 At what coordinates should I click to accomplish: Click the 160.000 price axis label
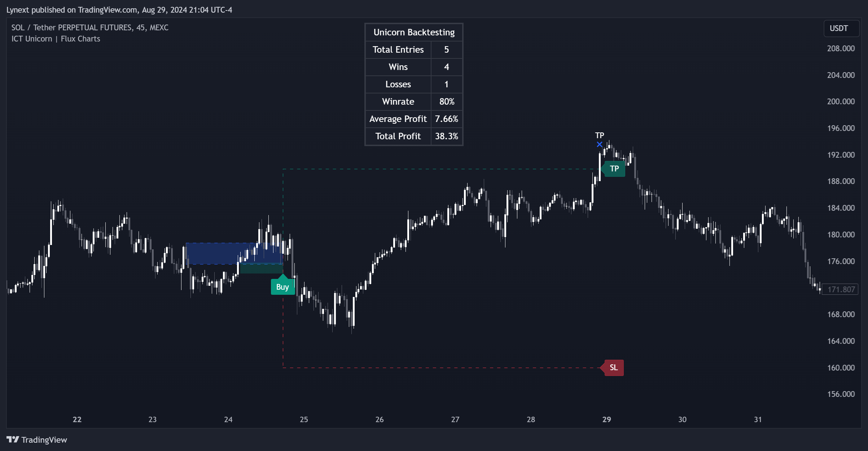tap(841, 368)
